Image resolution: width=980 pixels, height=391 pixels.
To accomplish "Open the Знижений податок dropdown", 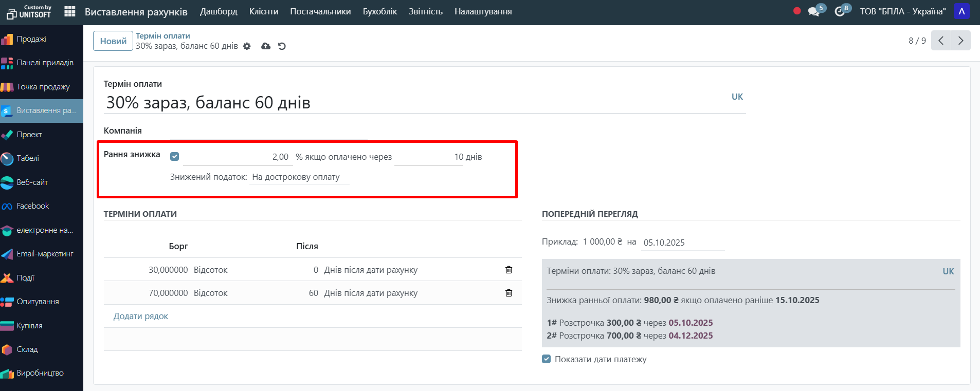I will click(299, 177).
